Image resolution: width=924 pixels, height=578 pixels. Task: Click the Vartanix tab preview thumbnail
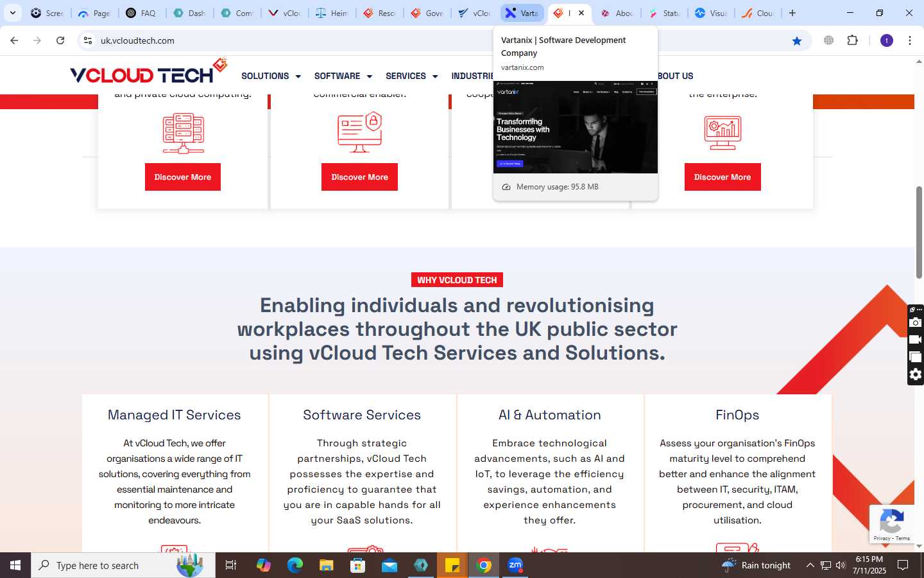(576, 127)
